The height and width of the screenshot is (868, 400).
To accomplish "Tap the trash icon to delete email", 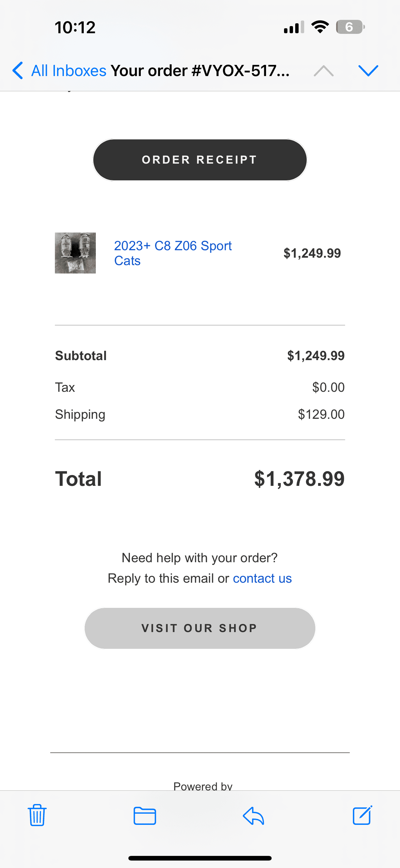I will tap(37, 816).
